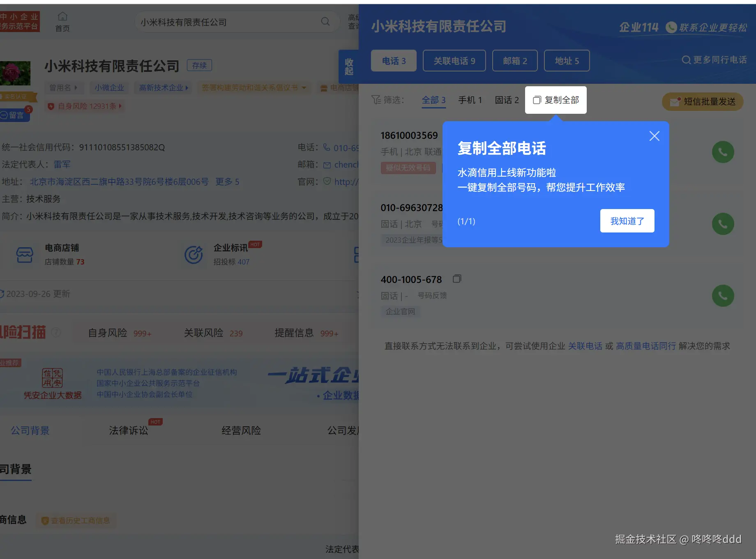756x559 pixels.
Task: Call 18610003569 using green phone icon
Action: coord(723,152)
